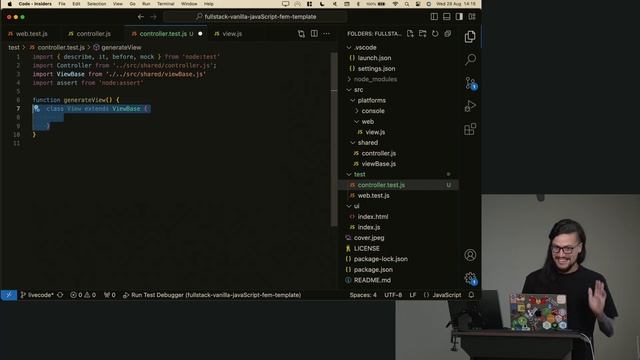Open the macOS Wi-Fi status menu
Image resolution: width=640 pixels, height=360 pixels.
point(395,4)
